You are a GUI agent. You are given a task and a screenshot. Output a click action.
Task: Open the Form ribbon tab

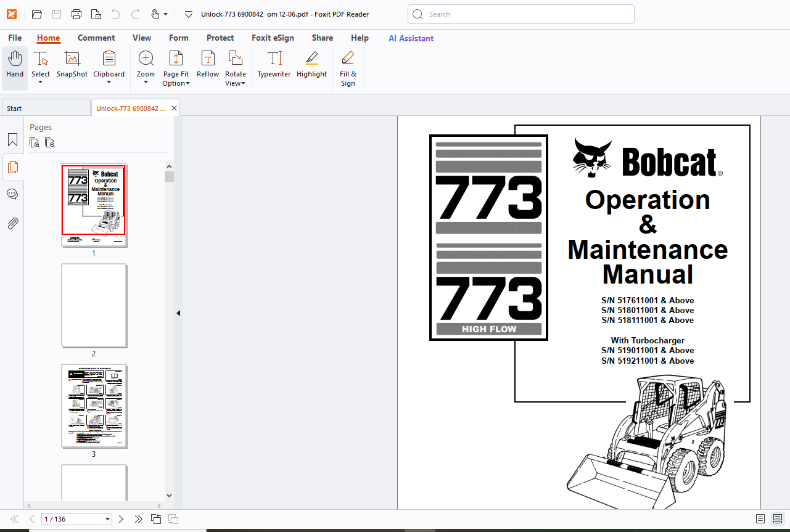179,38
